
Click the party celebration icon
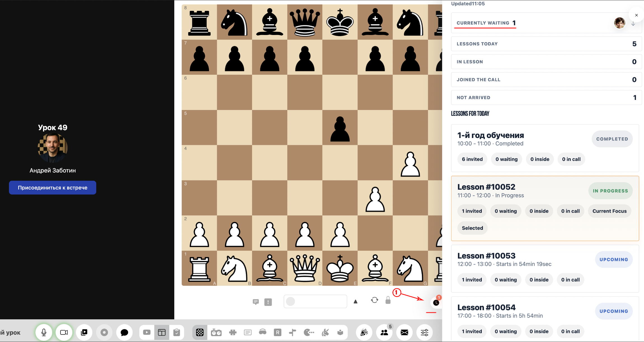[364, 332]
